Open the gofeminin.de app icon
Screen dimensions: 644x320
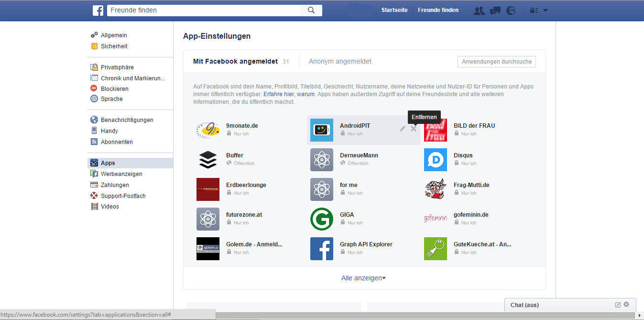click(436, 219)
